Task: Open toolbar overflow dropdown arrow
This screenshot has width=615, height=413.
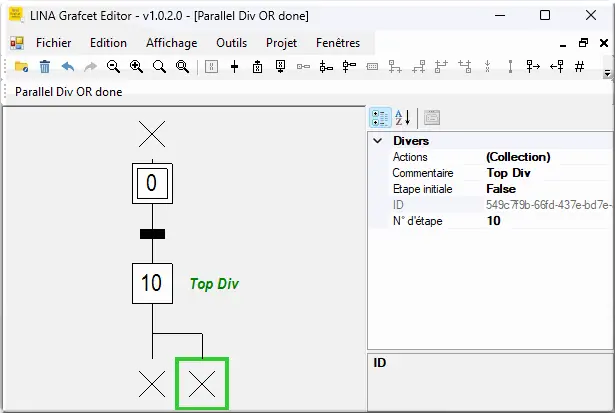Action: point(607,73)
